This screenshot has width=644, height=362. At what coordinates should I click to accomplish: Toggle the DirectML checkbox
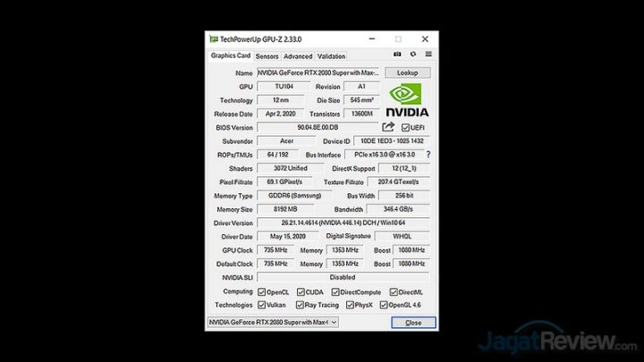(x=394, y=292)
